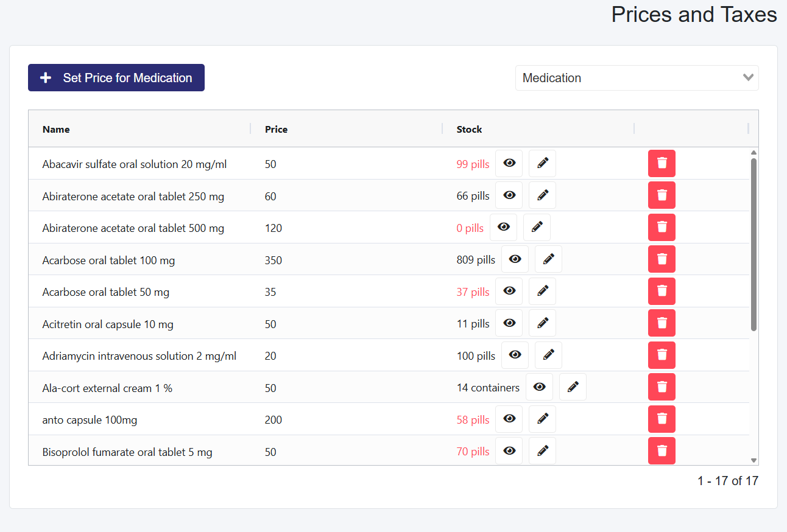Delete anto capsule 100mg entry

[x=662, y=419]
